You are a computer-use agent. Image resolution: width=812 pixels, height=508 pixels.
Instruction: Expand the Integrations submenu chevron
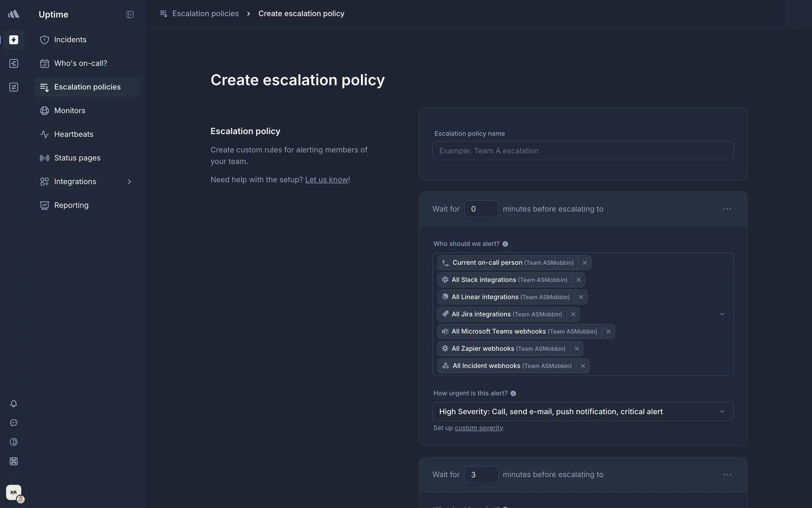[129, 182]
